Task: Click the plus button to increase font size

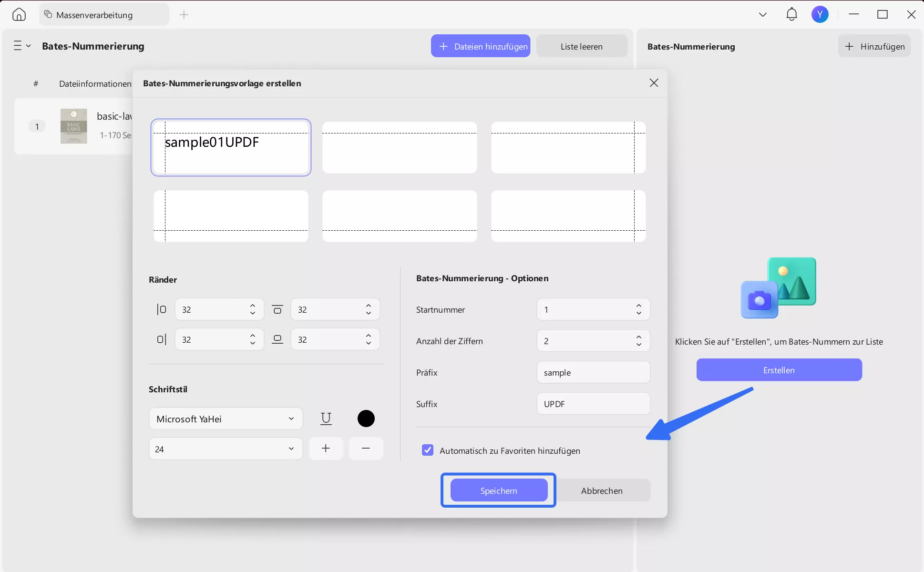Action: pyautogui.click(x=326, y=449)
